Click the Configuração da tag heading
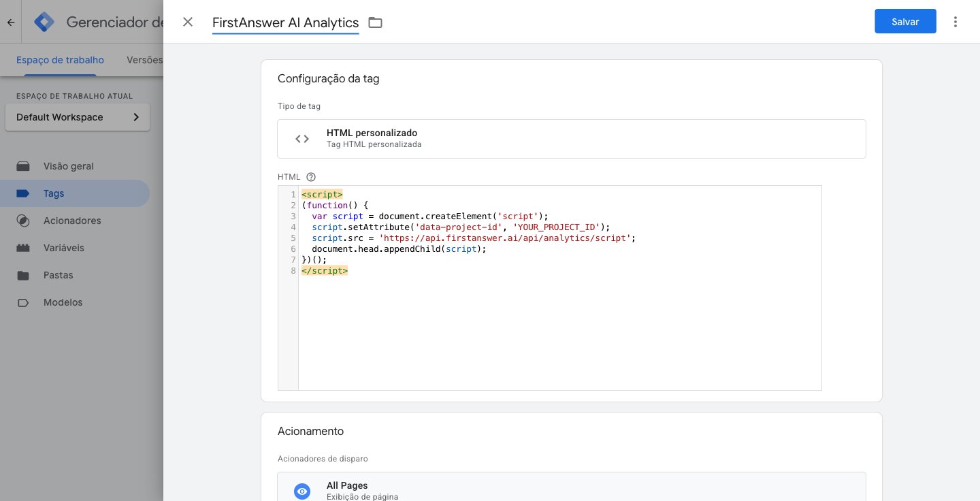The width and height of the screenshot is (980, 501). [328, 78]
